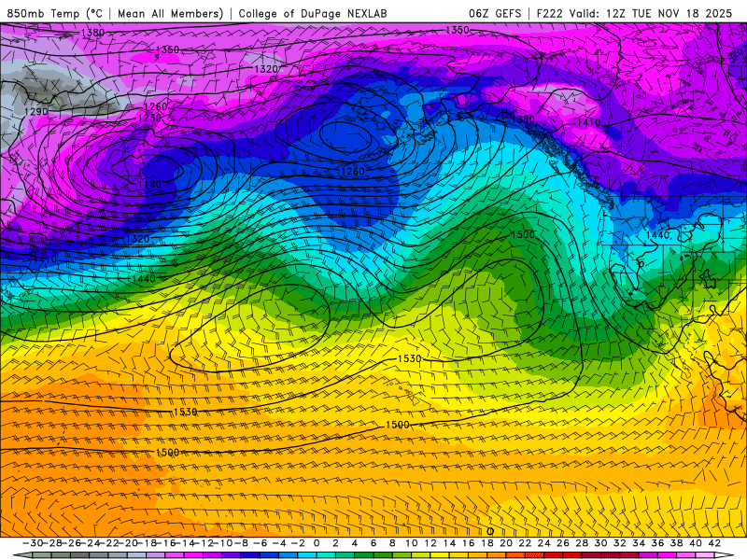Click the legend value 8
The width and height of the screenshot is (747, 560).
392,543
